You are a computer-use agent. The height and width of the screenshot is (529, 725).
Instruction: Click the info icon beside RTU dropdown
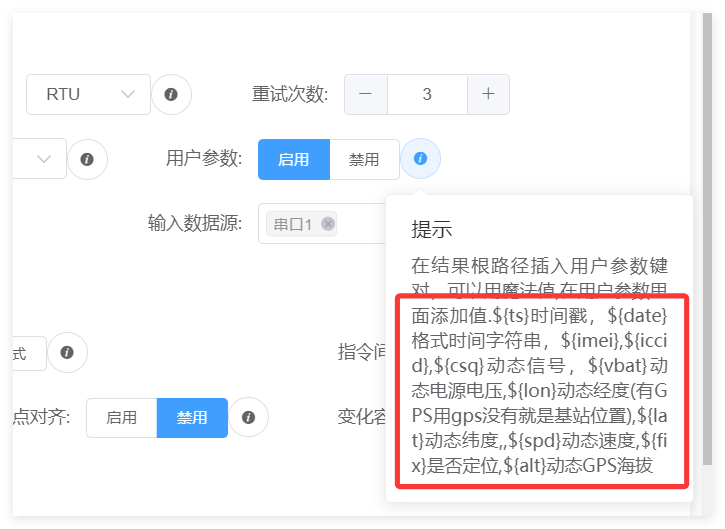(171, 94)
